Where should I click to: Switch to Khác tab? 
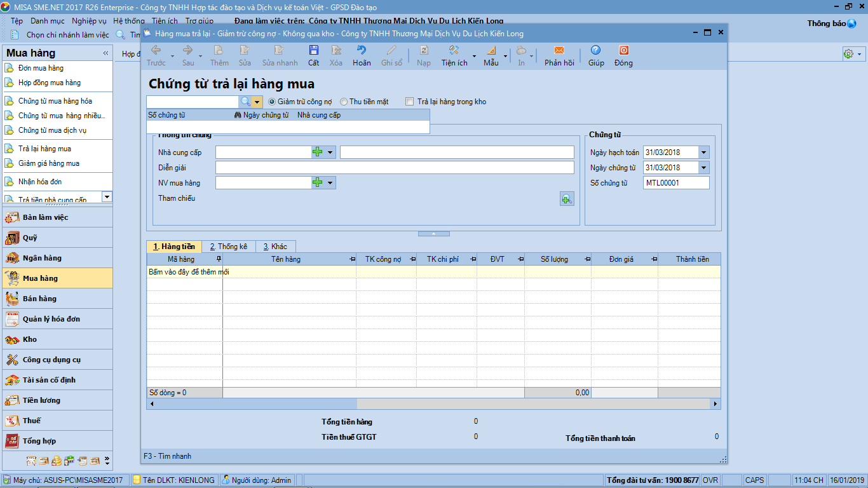pyautogui.click(x=276, y=247)
